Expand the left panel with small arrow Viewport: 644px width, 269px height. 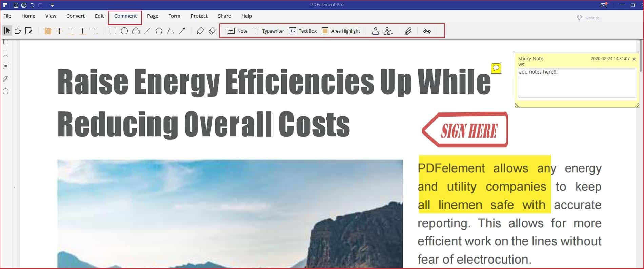pyautogui.click(x=14, y=187)
